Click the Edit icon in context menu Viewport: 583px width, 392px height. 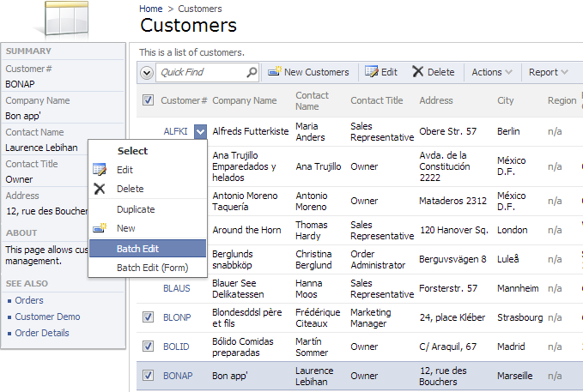click(100, 170)
